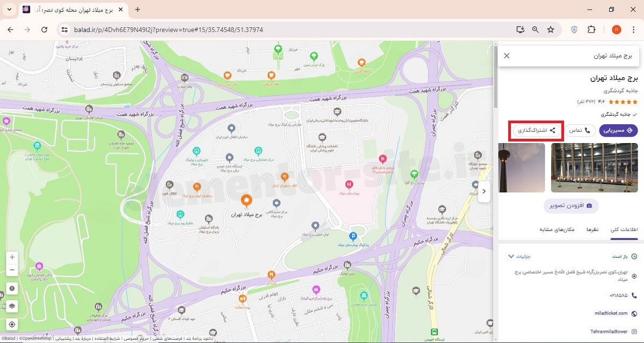Viewport: 644px width, 343px height.
Task: Click the orange برج میلاد تهران map pin
Action: tap(246, 202)
